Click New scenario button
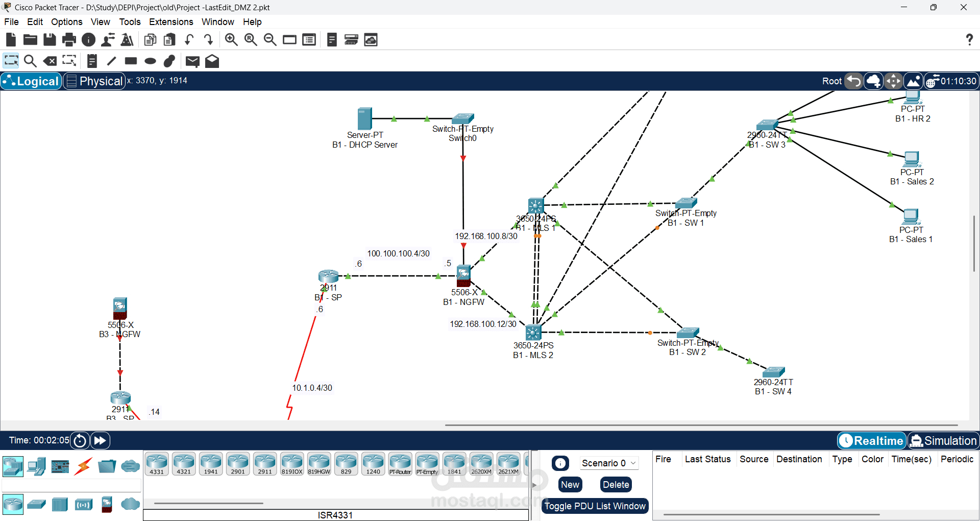Image resolution: width=980 pixels, height=521 pixels. point(570,484)
